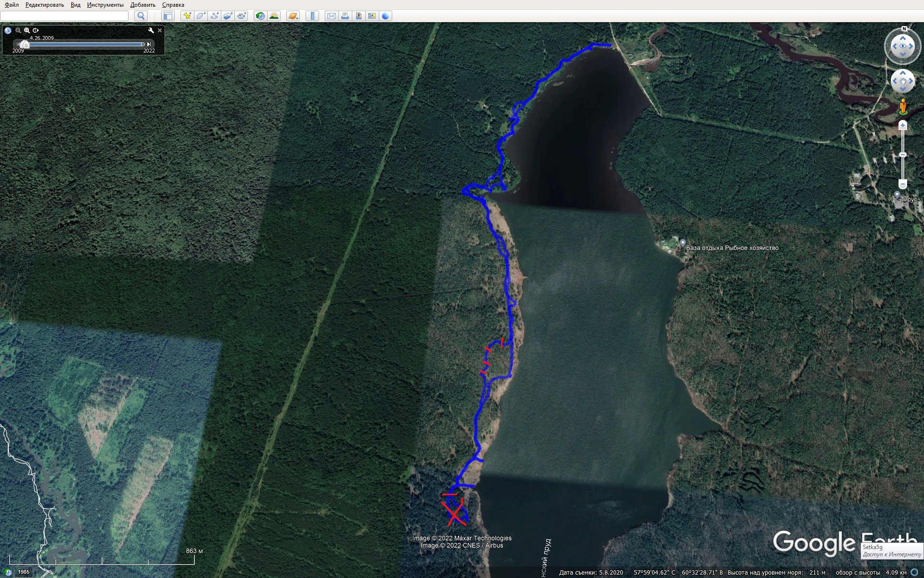
Task: Record a tour with camera icon
Action: coord(242,16)
